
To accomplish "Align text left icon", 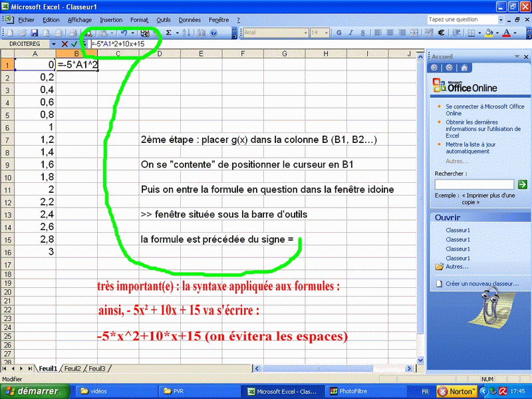I will pyautogui.click(x=378, y=33).
